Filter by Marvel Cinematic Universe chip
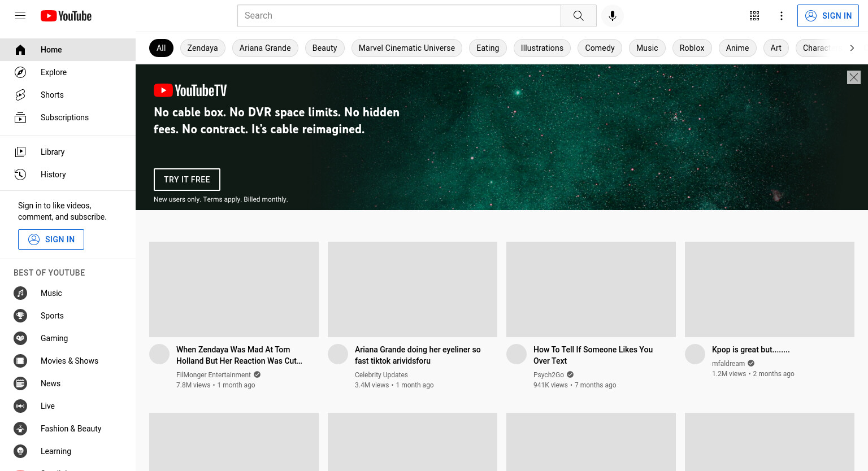 [407, 48]
